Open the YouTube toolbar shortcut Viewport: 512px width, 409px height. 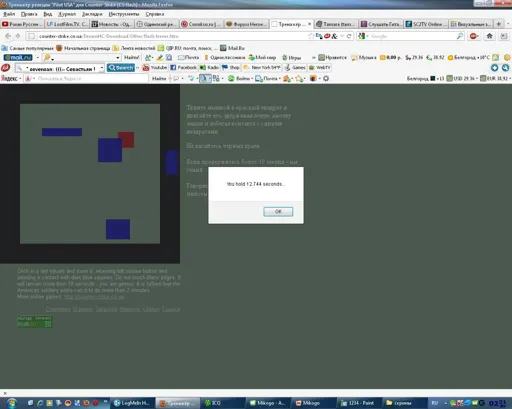155,68
